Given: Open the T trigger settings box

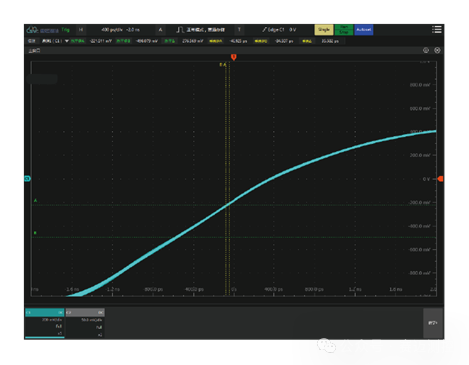Looking at the screenshot, I should coord(239,30).
